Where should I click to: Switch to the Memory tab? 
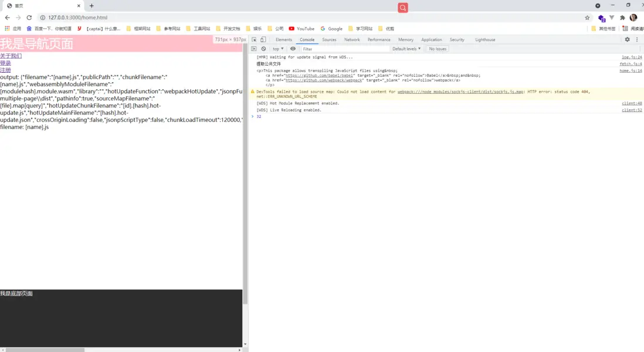406,40
